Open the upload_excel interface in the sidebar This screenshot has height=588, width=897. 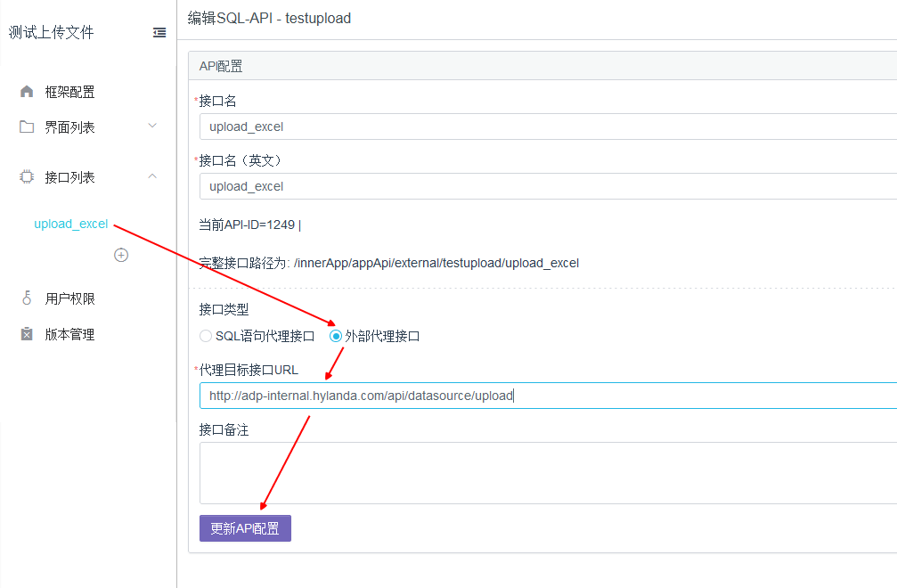(x=71, y=224)
